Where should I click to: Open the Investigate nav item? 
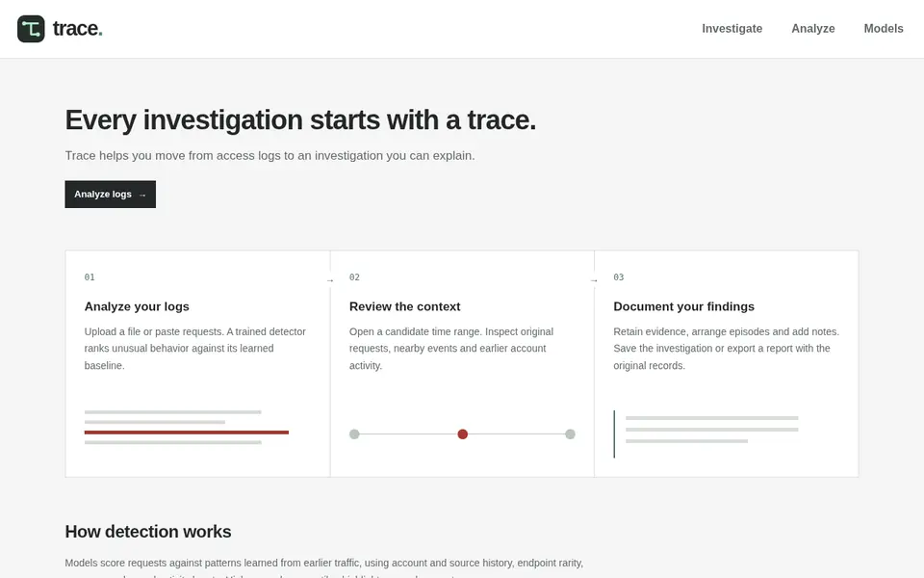(731, 28)
